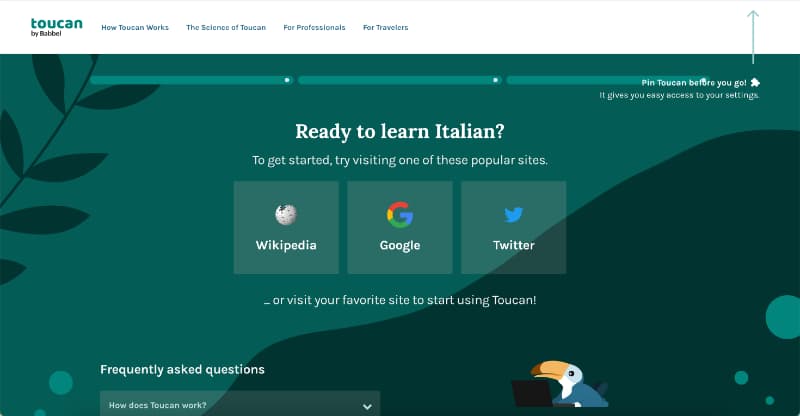This screenshot has height=416, width=800.
Task: Open How Toucan Works page
Action: click(135, 28)
